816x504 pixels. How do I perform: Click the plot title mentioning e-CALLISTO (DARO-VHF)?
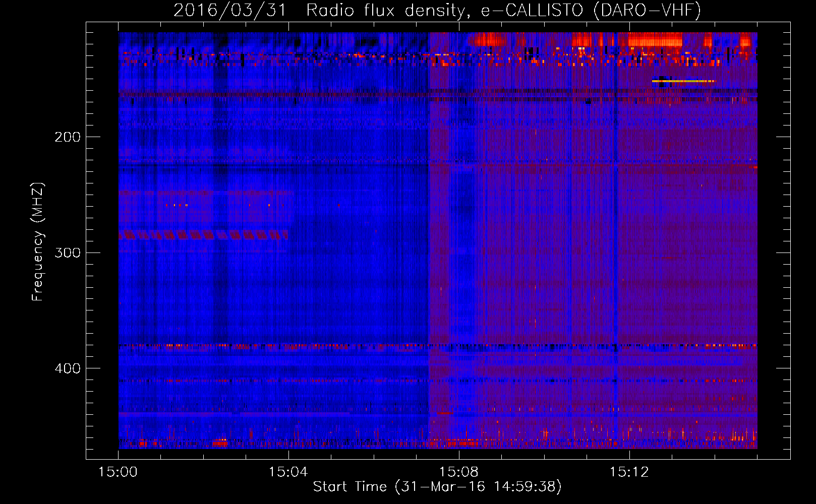pyautogui.click(x=437, y=10)
